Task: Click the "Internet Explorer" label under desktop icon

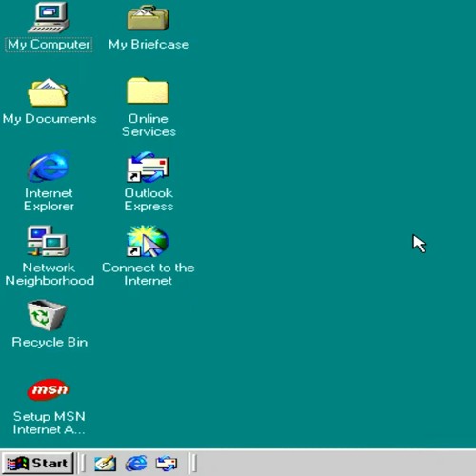Action: coord(49,200)
